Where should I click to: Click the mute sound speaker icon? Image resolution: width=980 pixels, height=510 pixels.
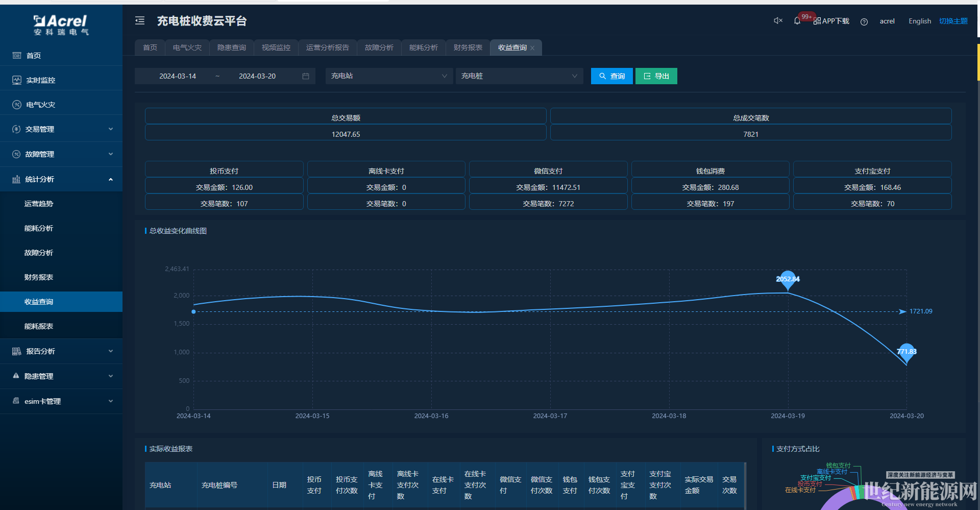point(778,21)
